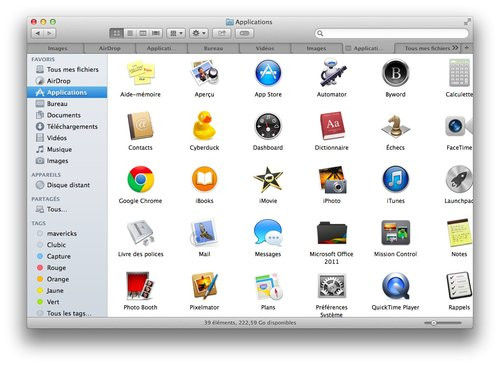This screenshot has width=500, height=366.
Task: Select the Rouge tag color dot
Action: coord(40,268)
